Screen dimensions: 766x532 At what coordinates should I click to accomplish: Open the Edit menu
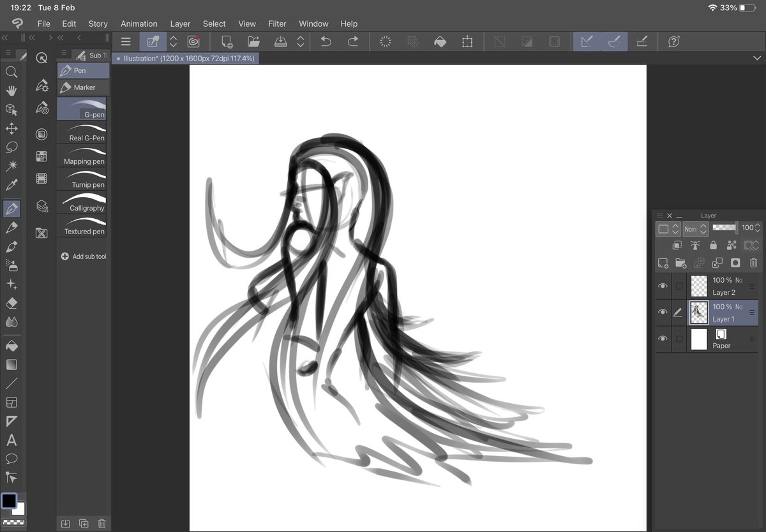tap(69, 24)
